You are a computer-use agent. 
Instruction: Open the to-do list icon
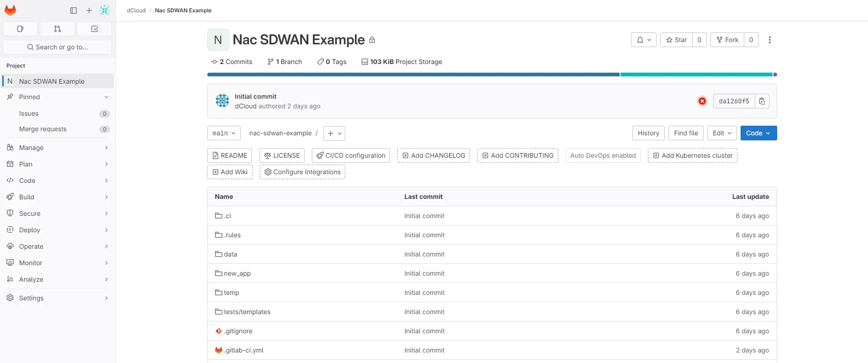pyautogui.click(x=95, y=29)
